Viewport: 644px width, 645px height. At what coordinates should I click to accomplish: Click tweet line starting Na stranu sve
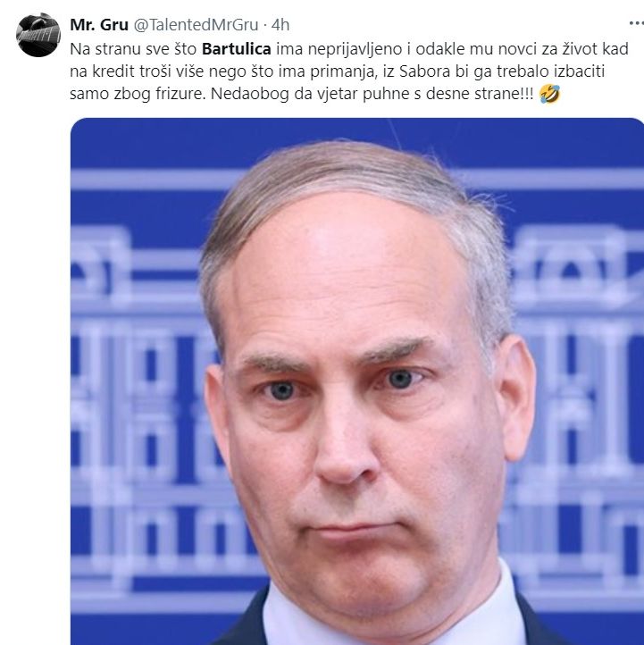coord(349,49)
